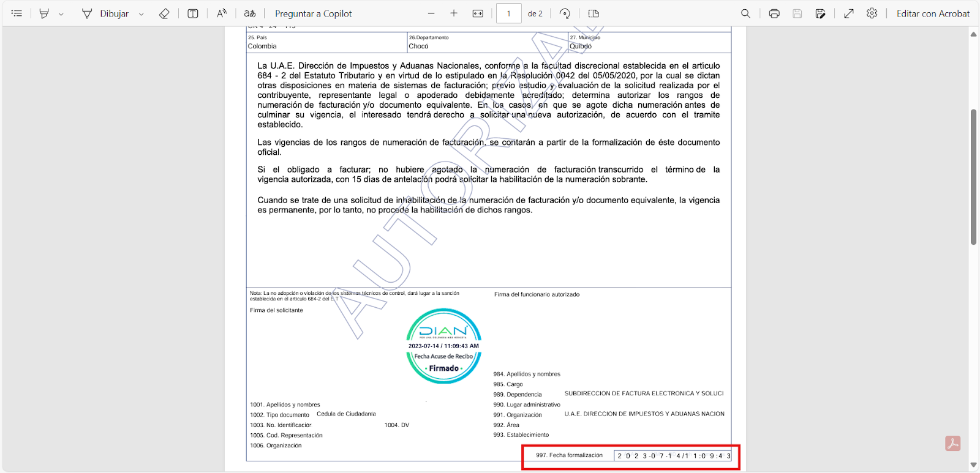
Task: Click Preguntar a Copilot
Action: coord(313,13)
